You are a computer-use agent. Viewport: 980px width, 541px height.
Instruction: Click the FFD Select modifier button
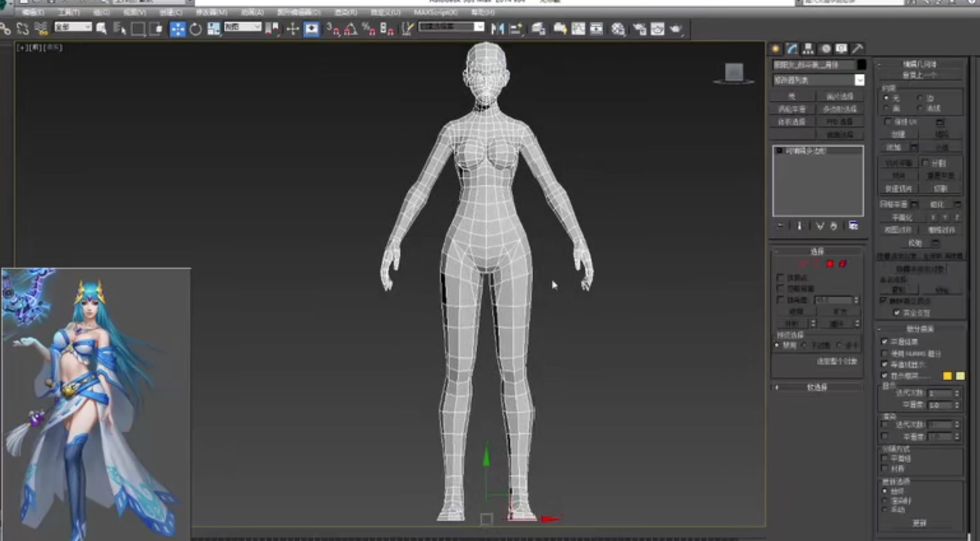click(839, 122)
